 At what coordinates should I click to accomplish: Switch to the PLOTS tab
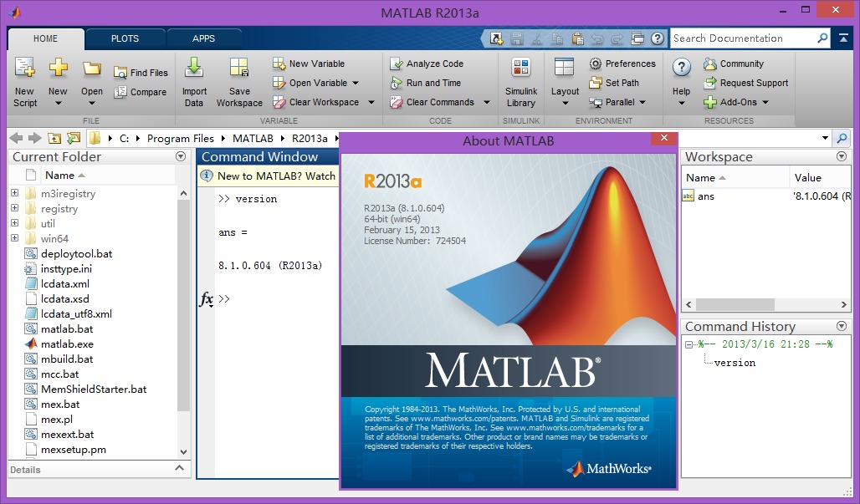(x=125, y=38)
